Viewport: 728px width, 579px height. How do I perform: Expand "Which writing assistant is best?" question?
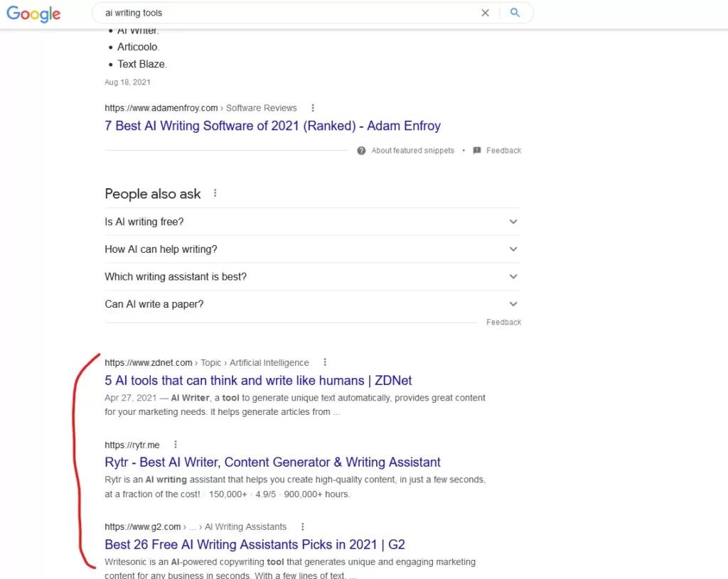tap(313, 276)
